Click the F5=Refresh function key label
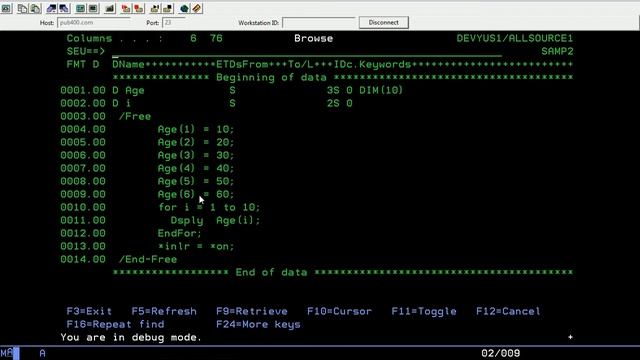640x360 pixels. tap(164, 311)
